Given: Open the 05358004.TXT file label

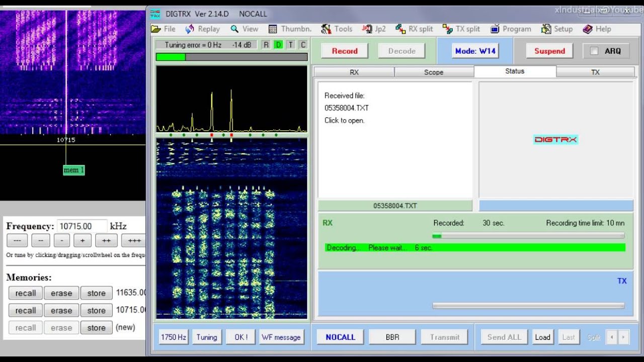Looking at the screenshot, I should 395,206.
